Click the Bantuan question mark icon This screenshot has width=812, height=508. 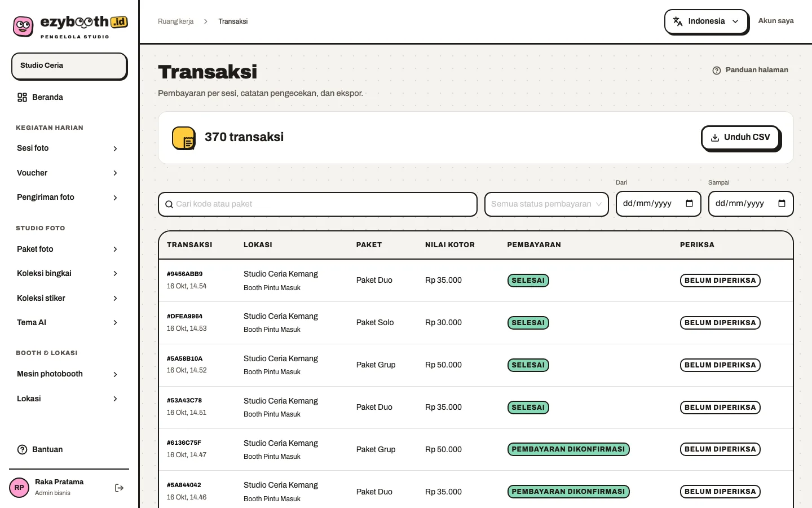pos(22,450)
